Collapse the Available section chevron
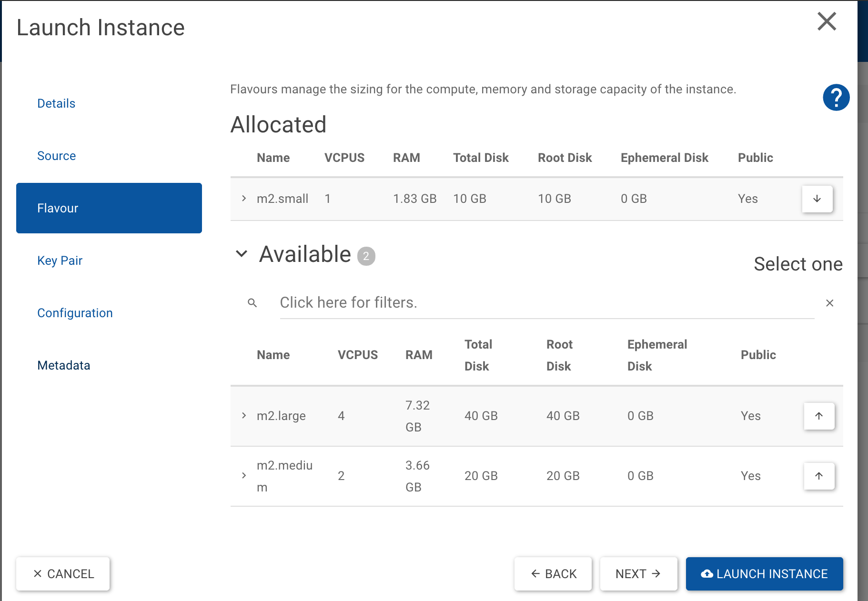This screenshot has height=601, width=868. 242,254
